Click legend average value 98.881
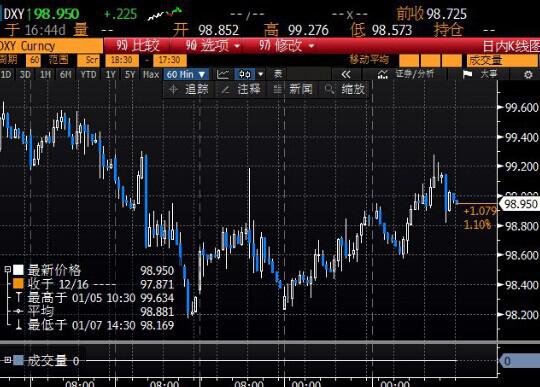This screenshot has height=387, width=540. point(157,312)
